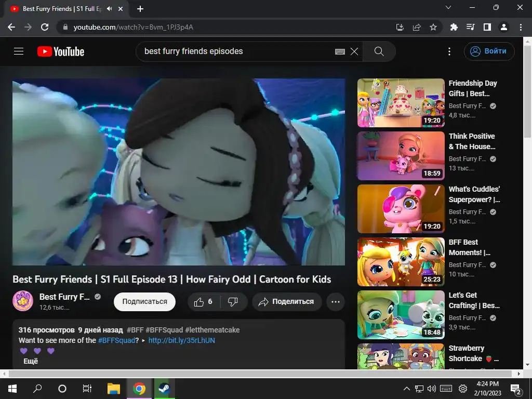Open the YouTube hamburger guide menu

coord(19,51)
